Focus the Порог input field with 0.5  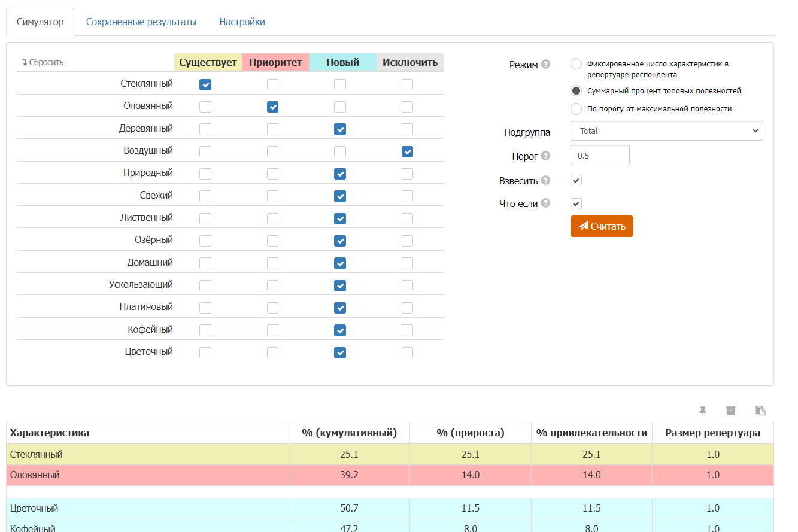pyautogui.click(x=600, y=155)
